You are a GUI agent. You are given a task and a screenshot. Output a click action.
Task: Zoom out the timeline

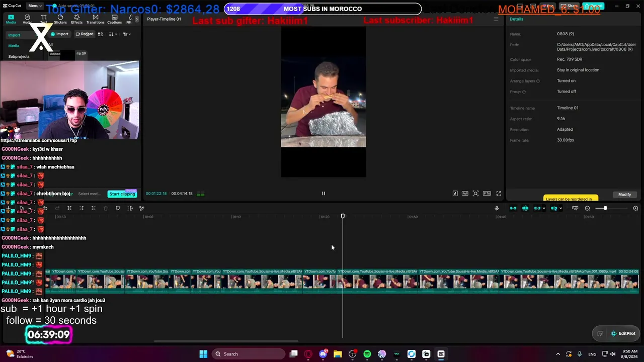(x=587, y=208)
